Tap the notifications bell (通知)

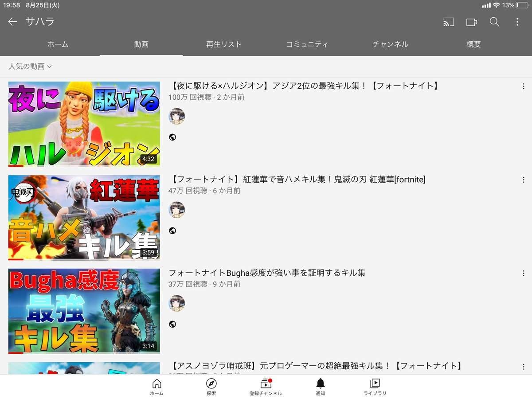click(320, 387)
